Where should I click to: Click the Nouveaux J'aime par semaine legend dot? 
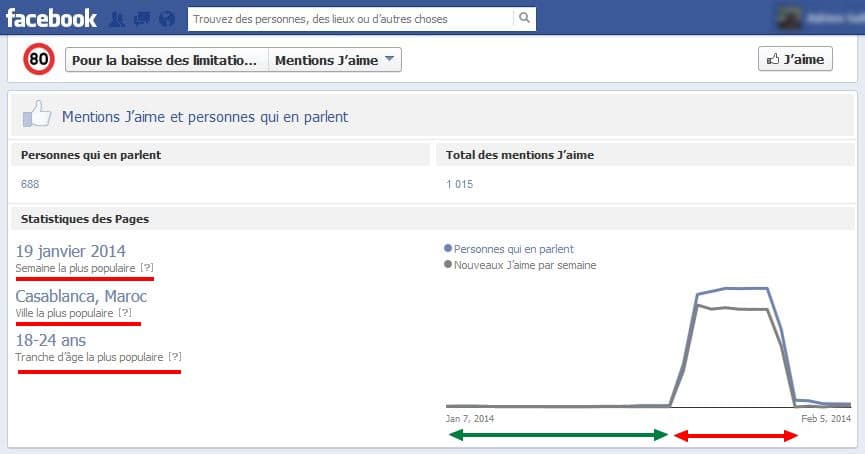pos(447,265)
